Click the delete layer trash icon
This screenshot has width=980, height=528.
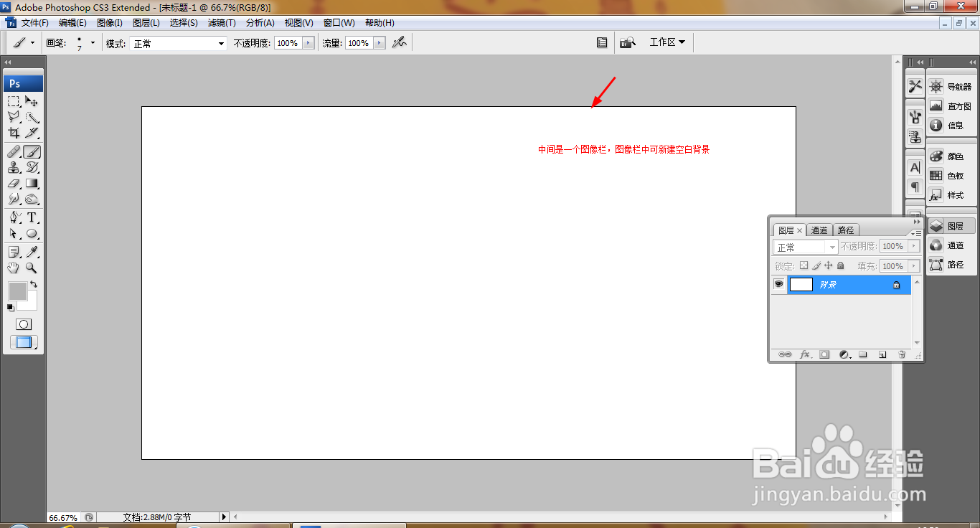point(902,354)
